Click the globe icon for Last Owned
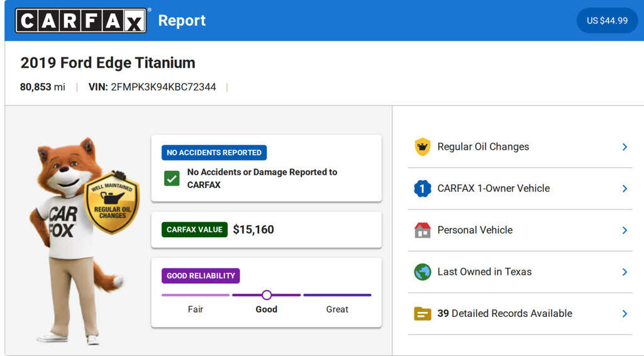Viewport: 644px width, 356px height. click(422, 272)
